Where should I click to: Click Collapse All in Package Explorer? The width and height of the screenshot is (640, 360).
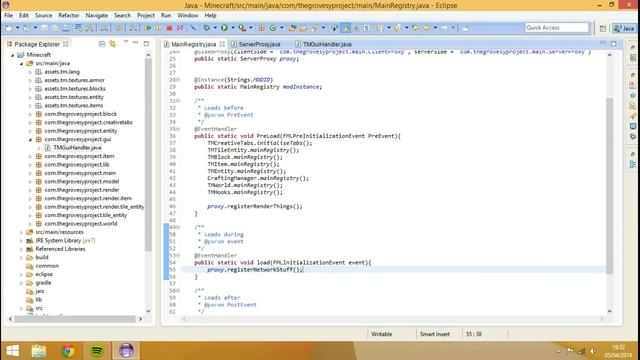[x=102, y=44]
